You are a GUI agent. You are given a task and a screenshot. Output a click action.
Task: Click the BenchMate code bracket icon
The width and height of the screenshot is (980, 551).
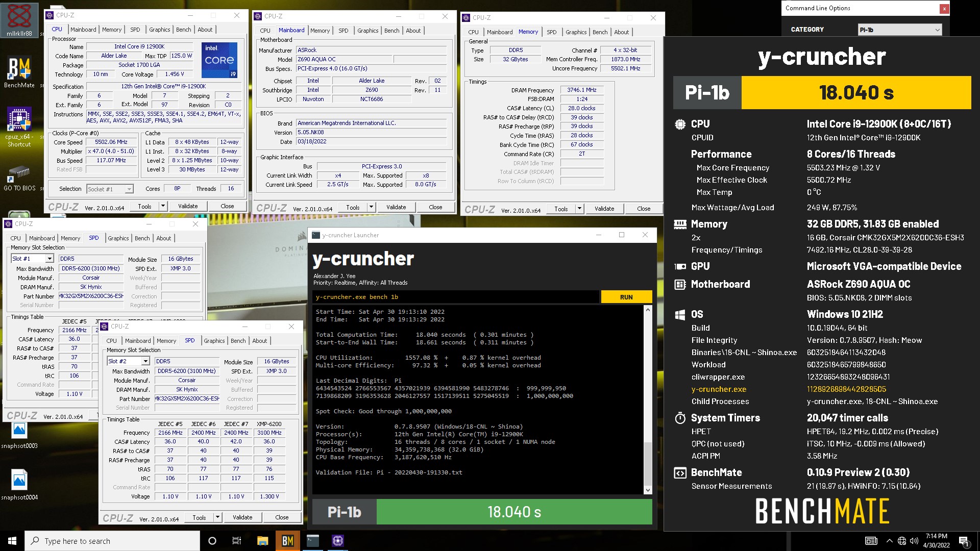[x=680, y=473]
